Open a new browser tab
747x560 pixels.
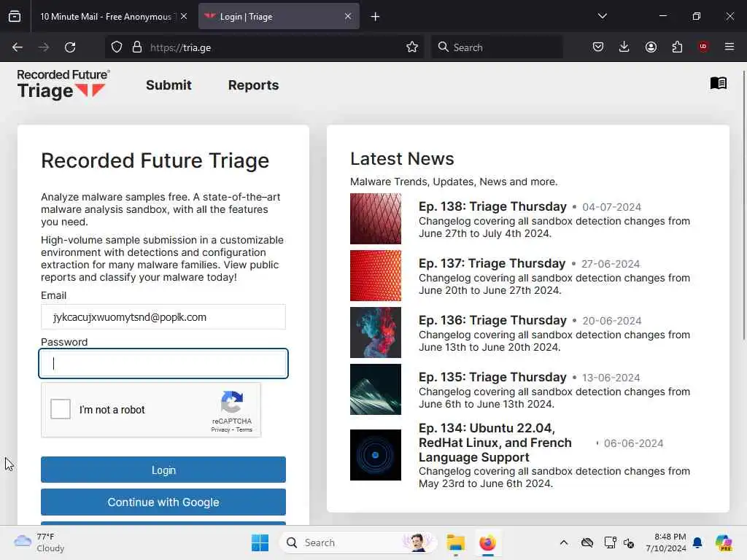click(376, 17)
